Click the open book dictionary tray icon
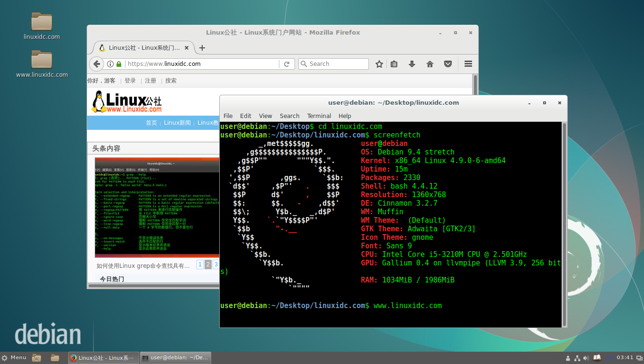Screen dimensions: 644x364 tap(597, 357)
